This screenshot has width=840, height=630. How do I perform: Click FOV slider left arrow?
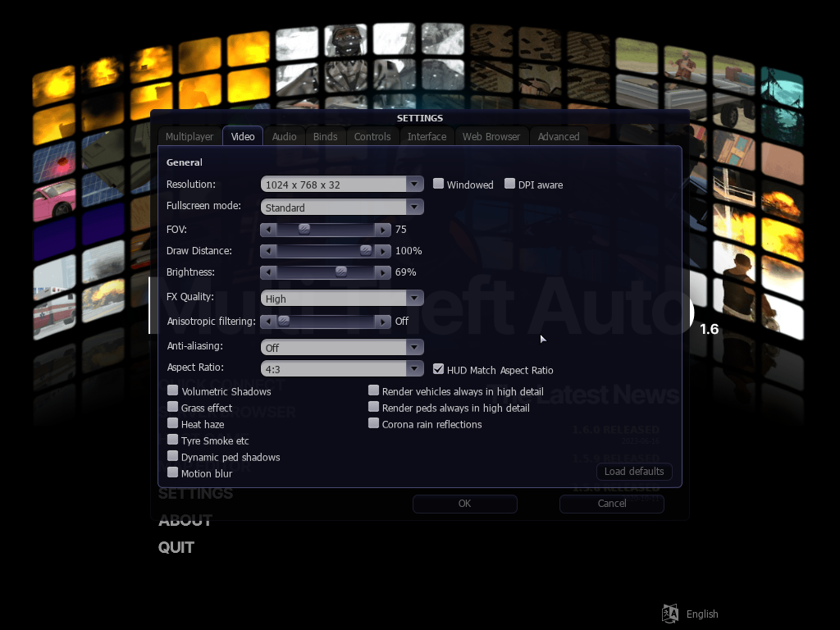268,230
